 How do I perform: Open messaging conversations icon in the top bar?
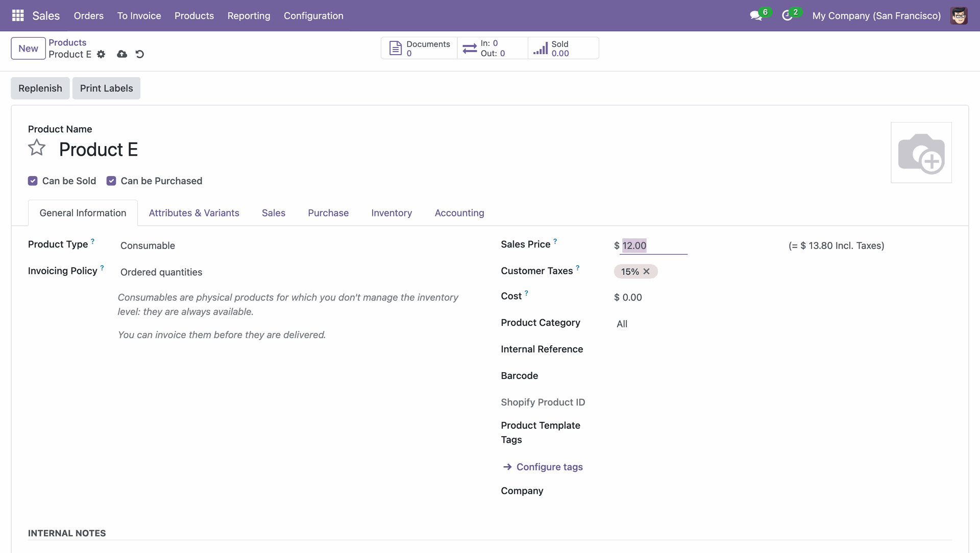point(756,16)
